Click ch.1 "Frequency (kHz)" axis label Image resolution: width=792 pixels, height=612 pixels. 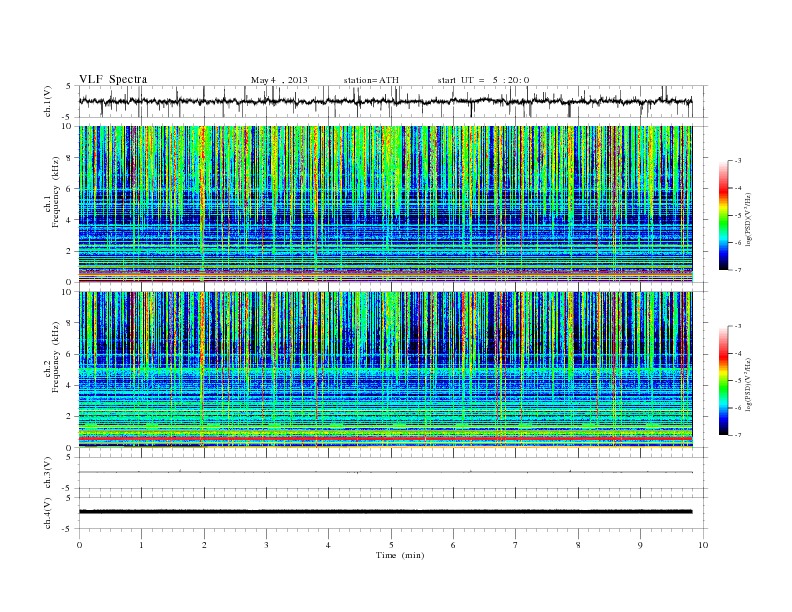(56, 192)
